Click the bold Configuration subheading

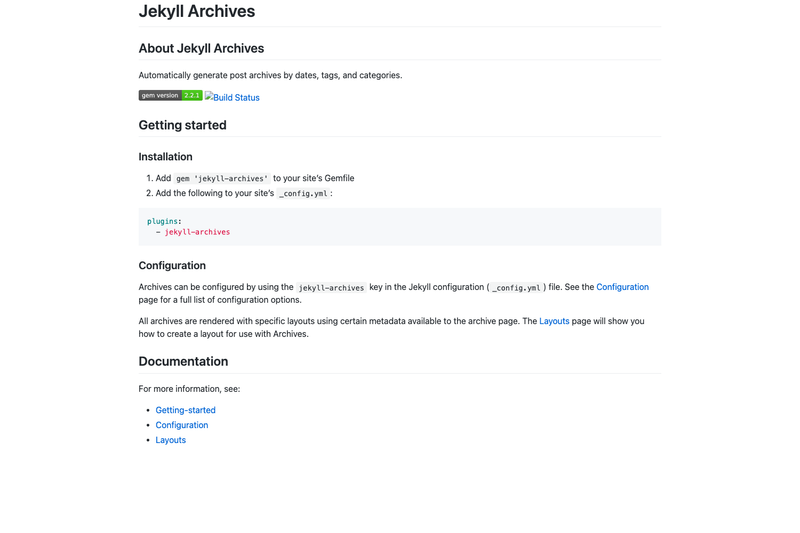coord(172,266)
